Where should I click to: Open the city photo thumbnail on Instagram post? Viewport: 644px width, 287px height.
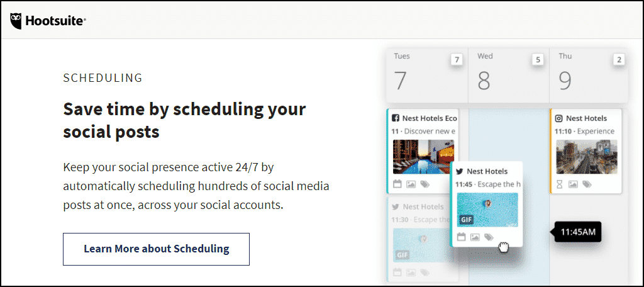pyautogui.click(x=586, y=157)
